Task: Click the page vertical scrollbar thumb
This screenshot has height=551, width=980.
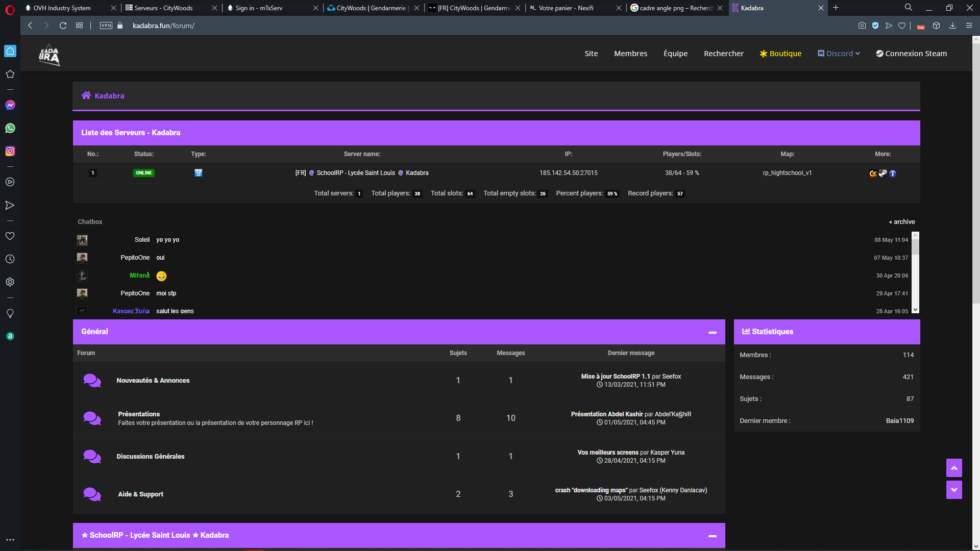Action: [x=976, y=173]
